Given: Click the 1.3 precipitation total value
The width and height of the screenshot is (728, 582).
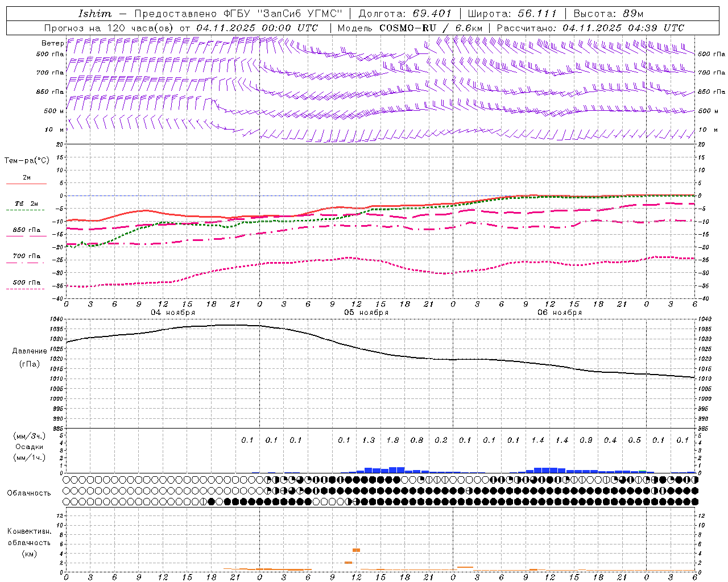Looking at the screenshot, I should [368, 440].
